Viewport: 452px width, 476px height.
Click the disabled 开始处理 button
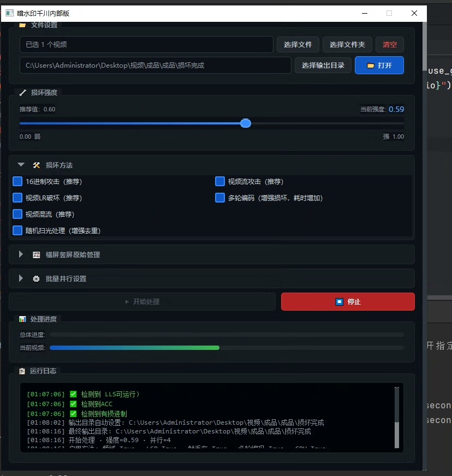[142, 302]
